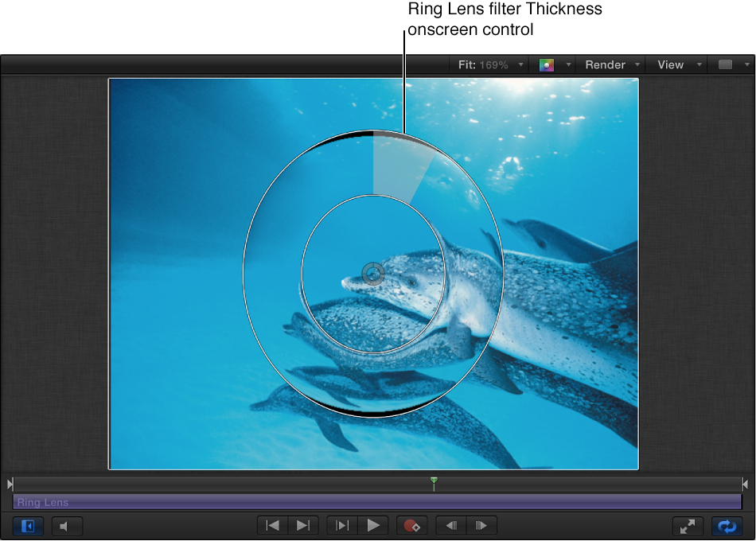The width and height of the screenshot is (756, 541).
Task: Open the Fit zoom level dropdown
Action: [489, 64]
